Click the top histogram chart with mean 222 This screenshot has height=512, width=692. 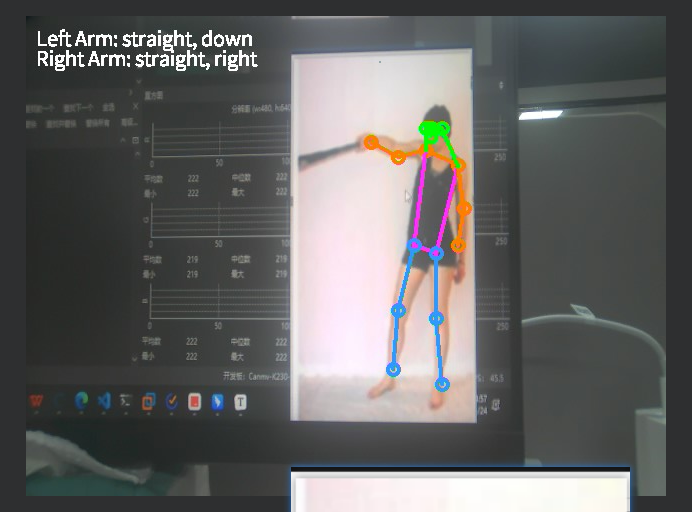pos(221,141)
